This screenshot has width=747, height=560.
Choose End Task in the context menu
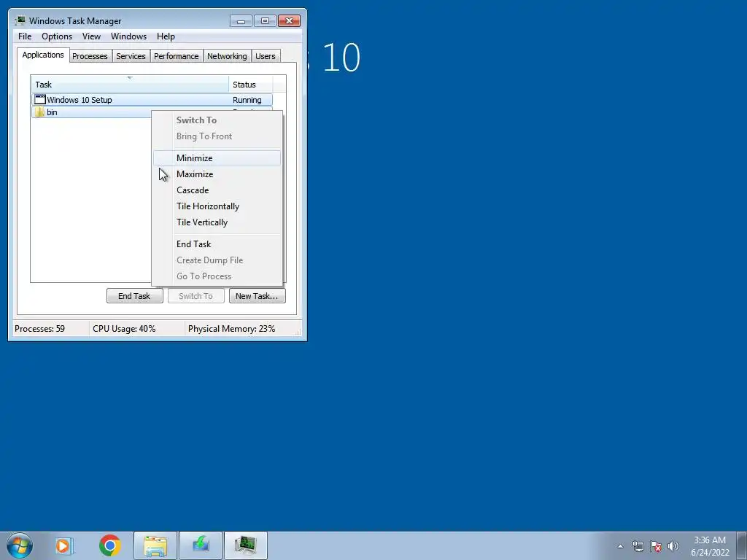coord(217,244)
